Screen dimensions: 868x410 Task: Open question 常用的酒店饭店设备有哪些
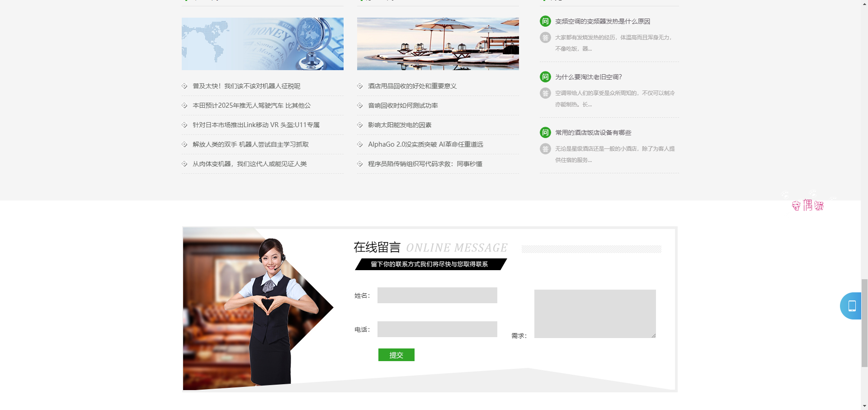point(593,133)
